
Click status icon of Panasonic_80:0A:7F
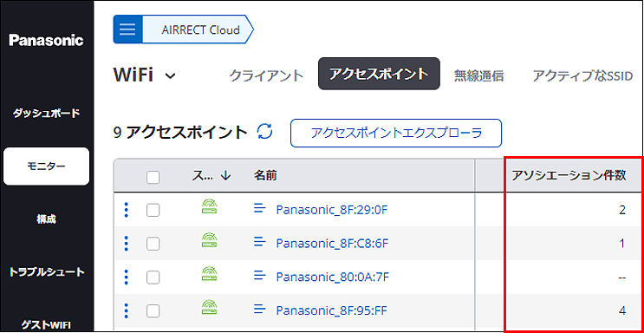coord(210,273)
